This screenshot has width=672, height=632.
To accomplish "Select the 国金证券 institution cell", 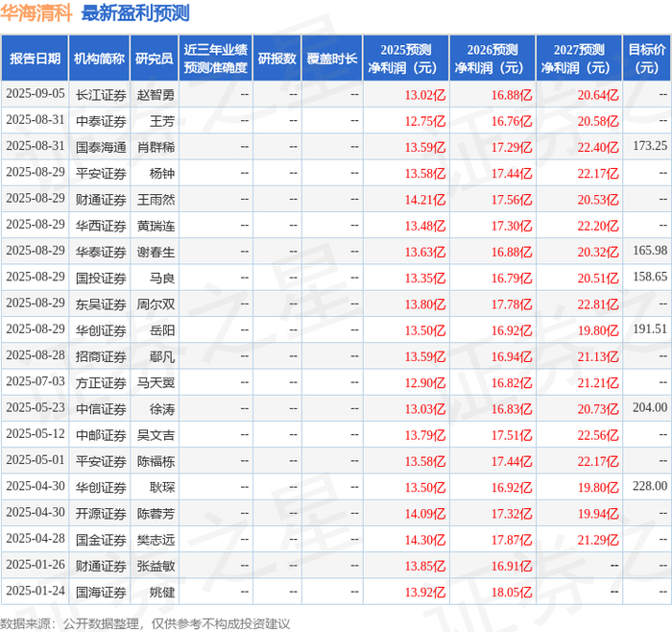I will [x=101, y=540].
